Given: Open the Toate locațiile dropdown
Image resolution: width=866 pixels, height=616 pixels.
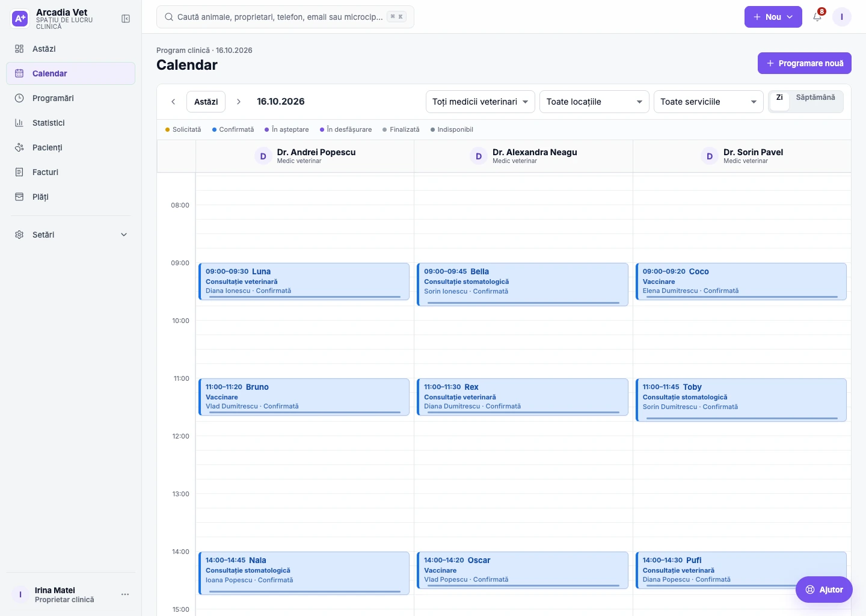Looking at the screenshot, I should point(595,102).
